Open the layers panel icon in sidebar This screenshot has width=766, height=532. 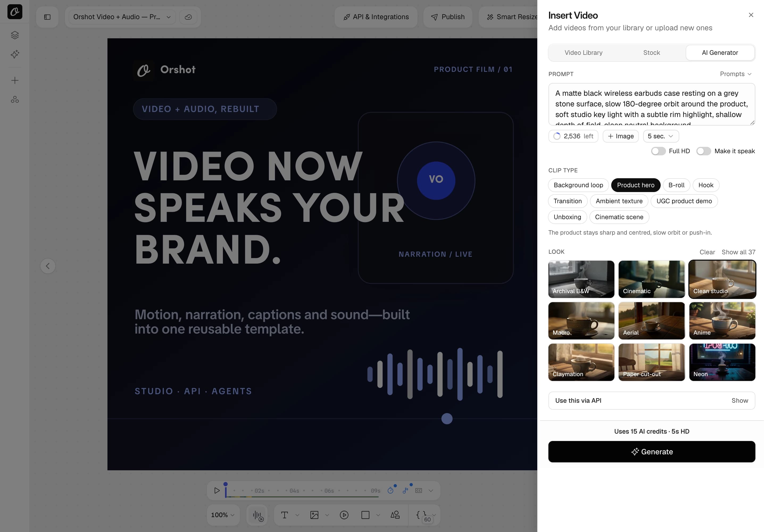click(15, 35)
